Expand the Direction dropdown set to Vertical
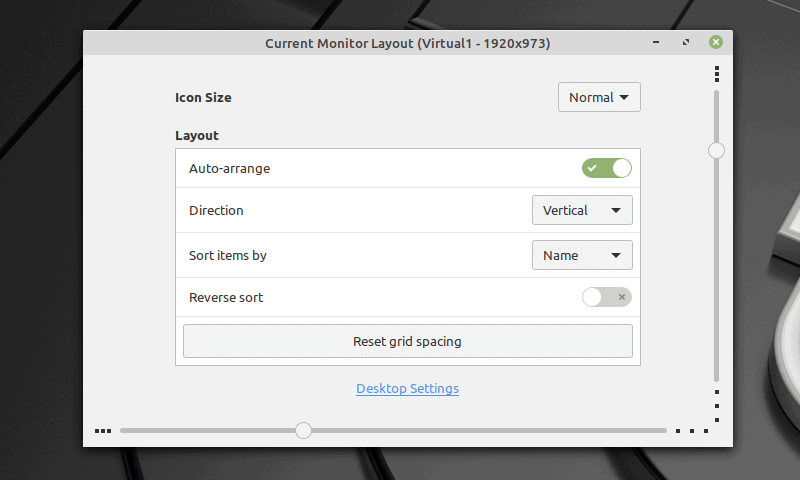800x480 pixels. [582, 211]
